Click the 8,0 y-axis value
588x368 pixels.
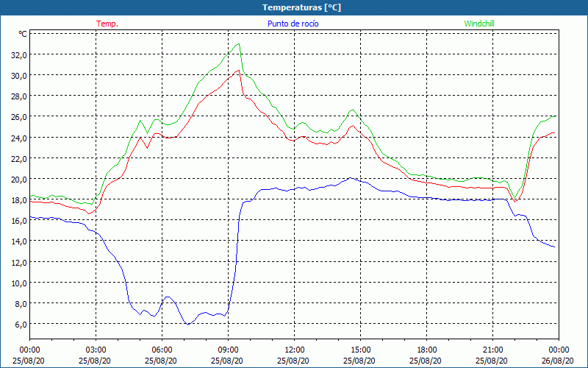21,303
